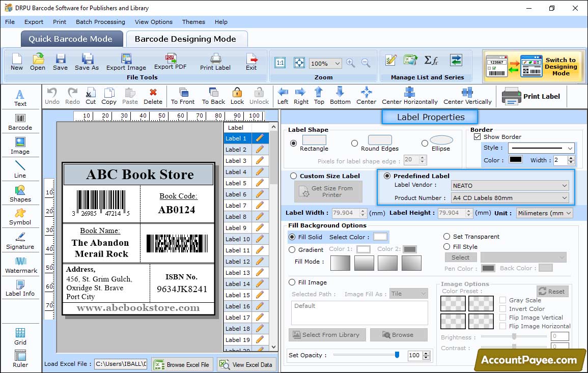This screenshot has width=588, height=373.
Task: Open the Help menu
Action: [x=221, y=22]
